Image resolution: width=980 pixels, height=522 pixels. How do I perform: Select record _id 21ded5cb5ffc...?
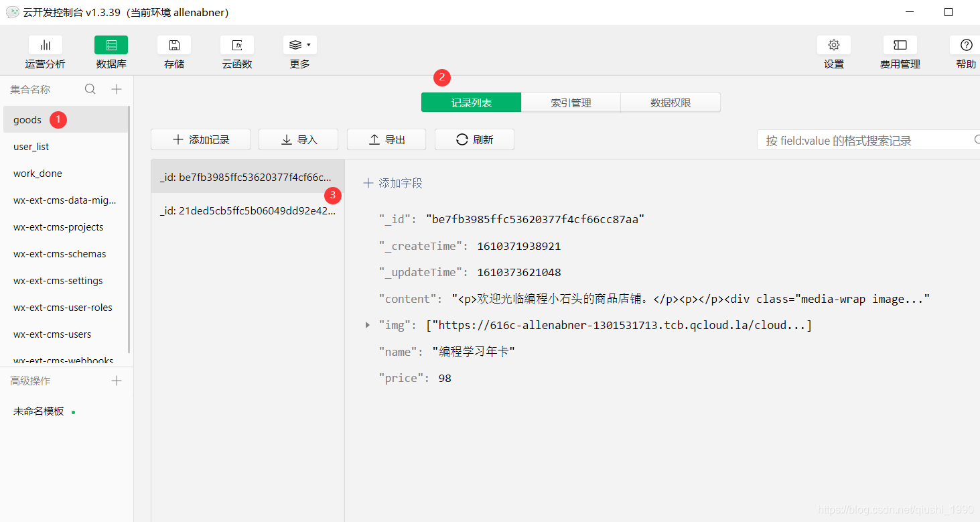(x=247, y=210)
